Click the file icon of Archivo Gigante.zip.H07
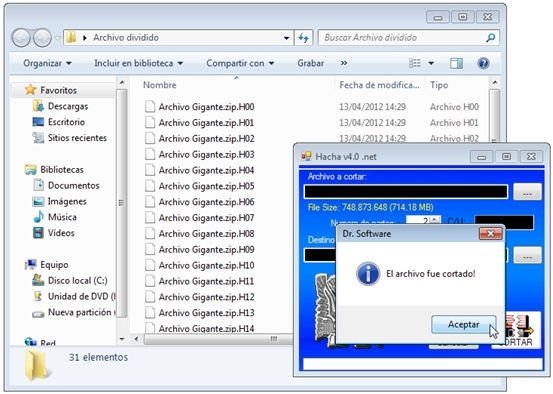Image resolution: width=553 pixels, height=394 pixels. tap(150, 218)
